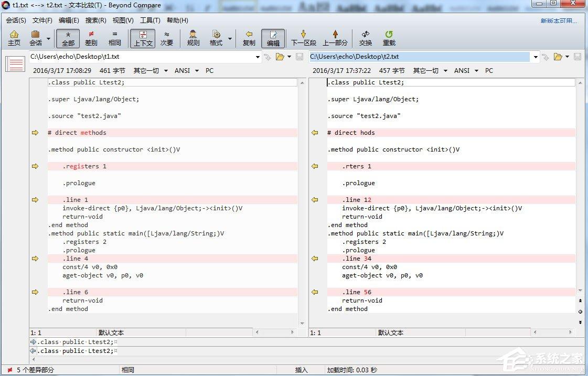Expand the left folder icon dropdown arrow
This screenshot has width=588, height=376.
(289, 57)
